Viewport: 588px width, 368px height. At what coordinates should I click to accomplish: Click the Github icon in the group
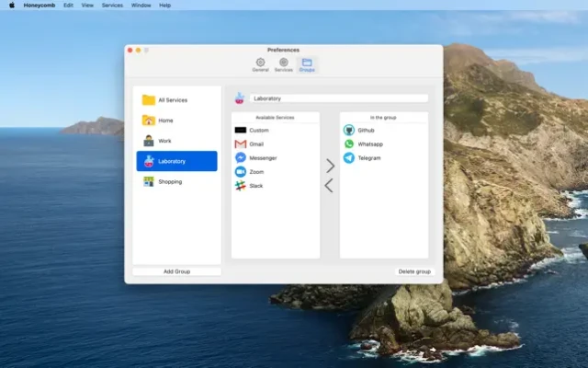tap(349, 131)
